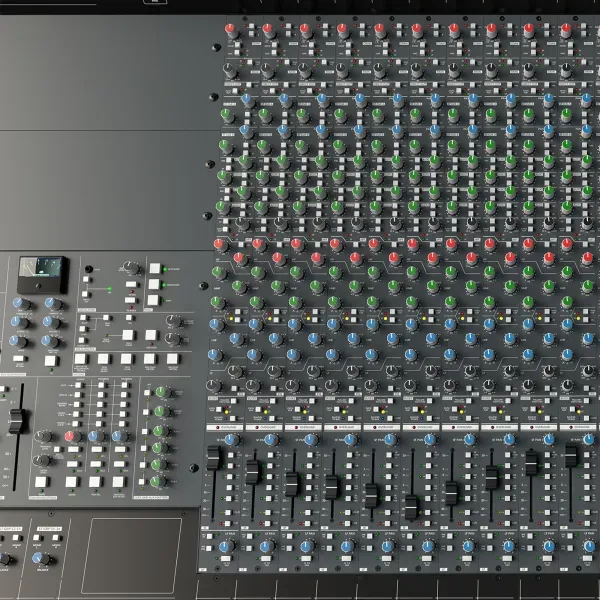Toggle wide button under channel 5 LF PAN knob
The height and width of the screenshot is (600, 600).
(387, 558)
